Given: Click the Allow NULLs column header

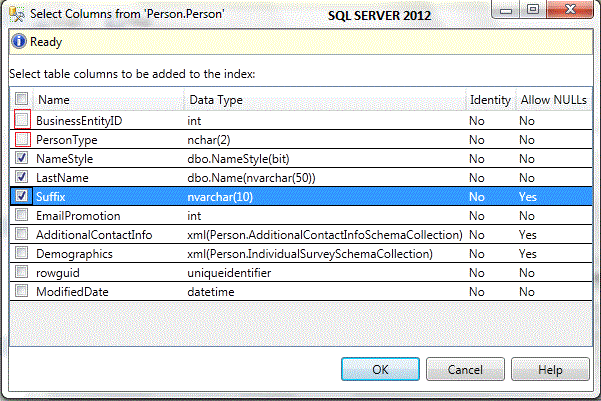Looking at the screenshot, I should pyautogui.click(x=553, y=100).
